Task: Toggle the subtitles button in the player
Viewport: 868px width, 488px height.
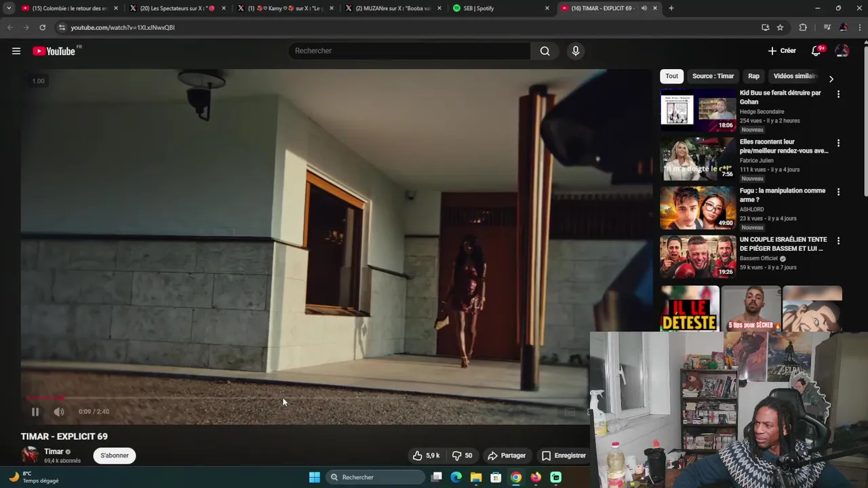Action: [x=570, y=411]
